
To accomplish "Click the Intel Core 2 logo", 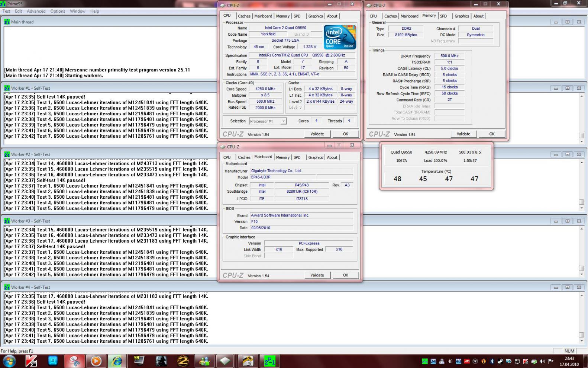I will click(x=340, y=37).
